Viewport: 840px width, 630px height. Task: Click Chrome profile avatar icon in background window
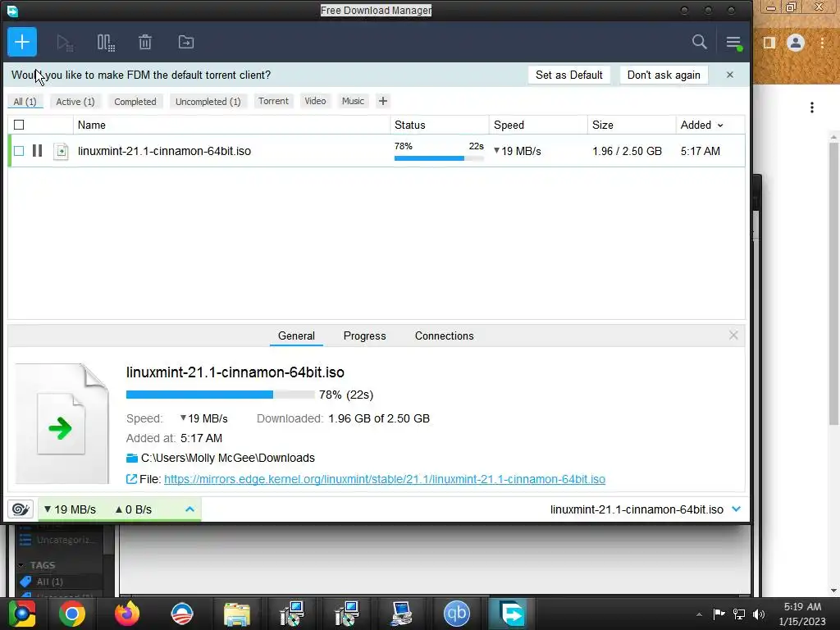coord(796,43)
